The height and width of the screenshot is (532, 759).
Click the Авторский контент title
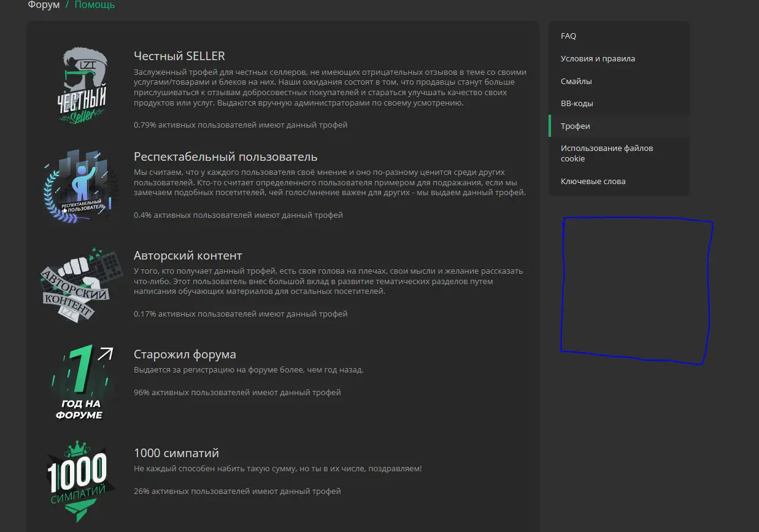188,255
